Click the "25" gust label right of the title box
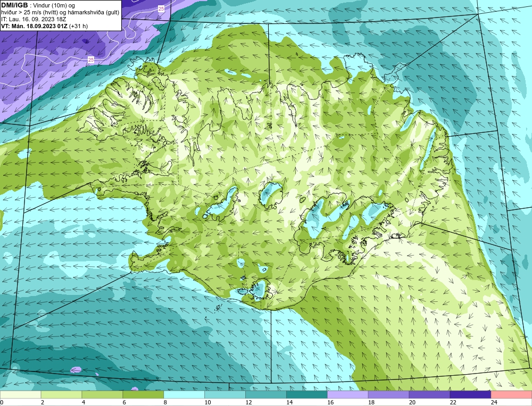The height and width of the screenshot is (406, 532). (161, 9)
